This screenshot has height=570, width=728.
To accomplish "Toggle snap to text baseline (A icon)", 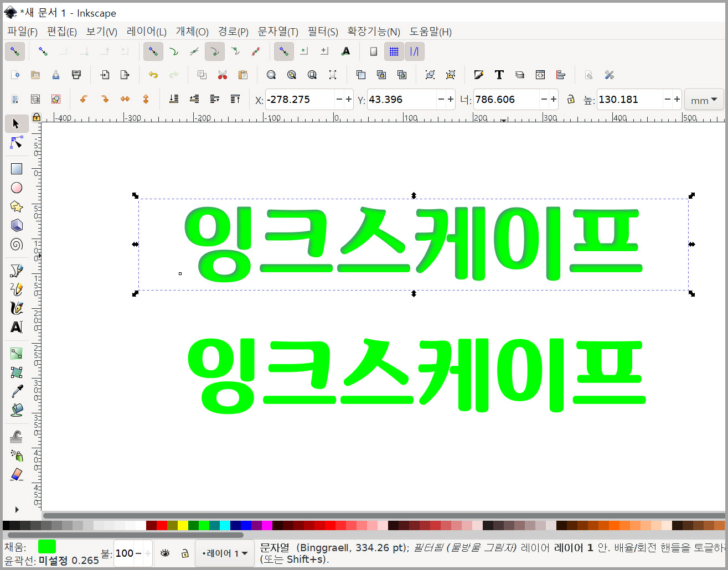I will 345,51.
